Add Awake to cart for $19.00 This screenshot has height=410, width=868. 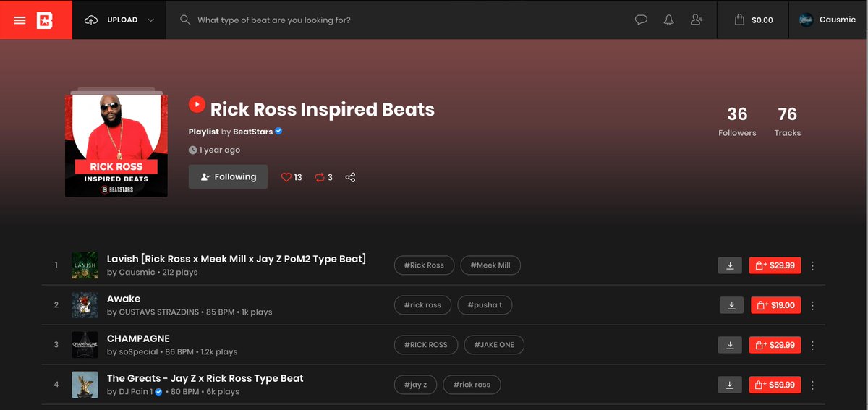coord(776,305)
